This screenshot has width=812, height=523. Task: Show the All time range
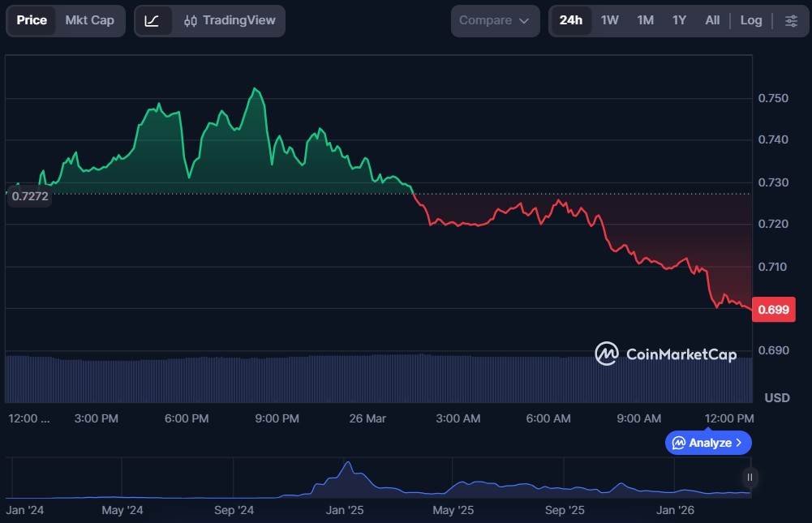click(712, 20)
